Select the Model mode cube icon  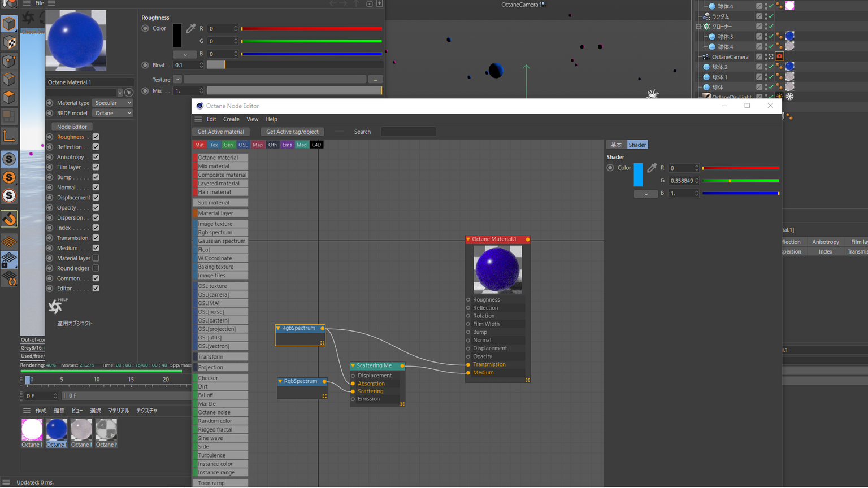pyautogui.click(x=9, y=24)
